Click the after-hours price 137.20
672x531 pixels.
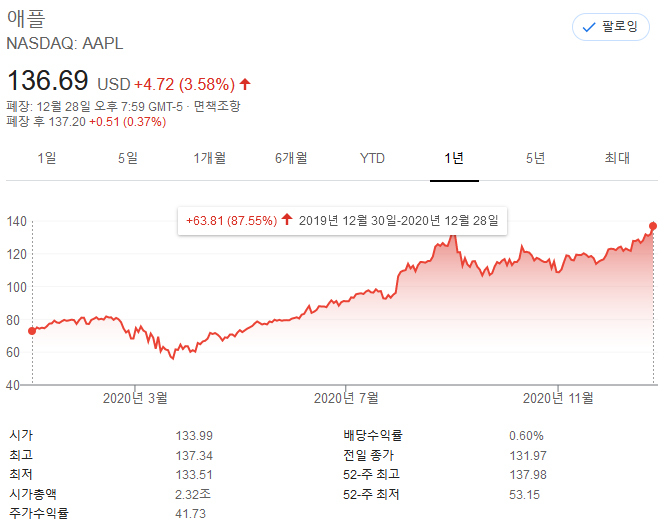pos(67,122)
